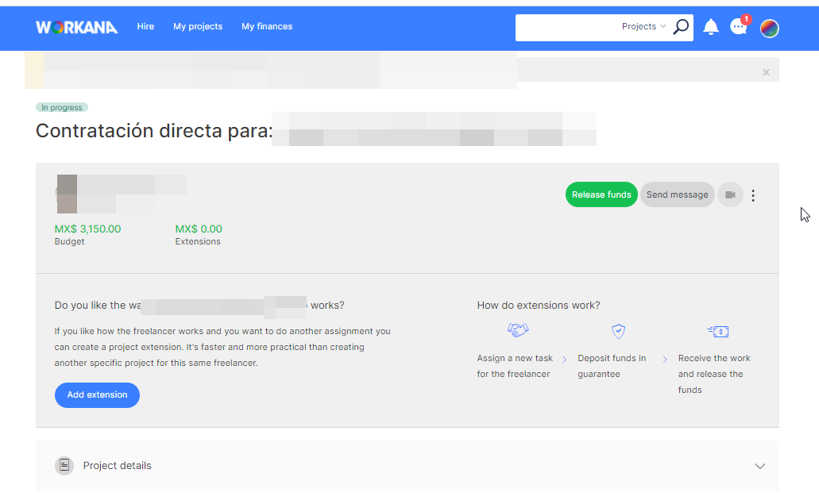Click the Add extension button
Viewport: 819px width, 504px height.
(x=97, y=395)
